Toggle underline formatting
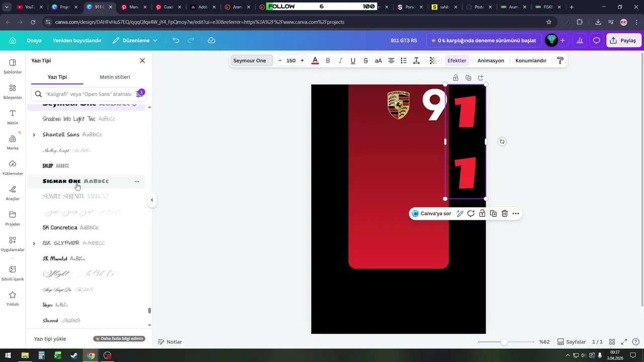 [x=353, y=60]
